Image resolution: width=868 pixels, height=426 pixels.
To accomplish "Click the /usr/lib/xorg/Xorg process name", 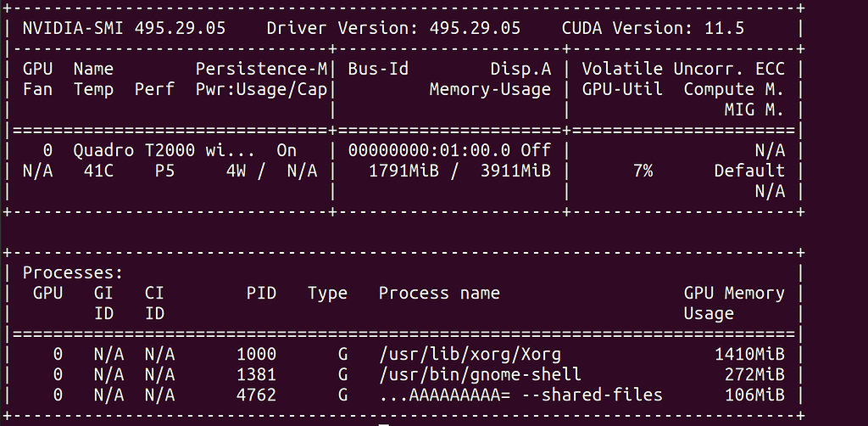I will [x=470, y=354].
